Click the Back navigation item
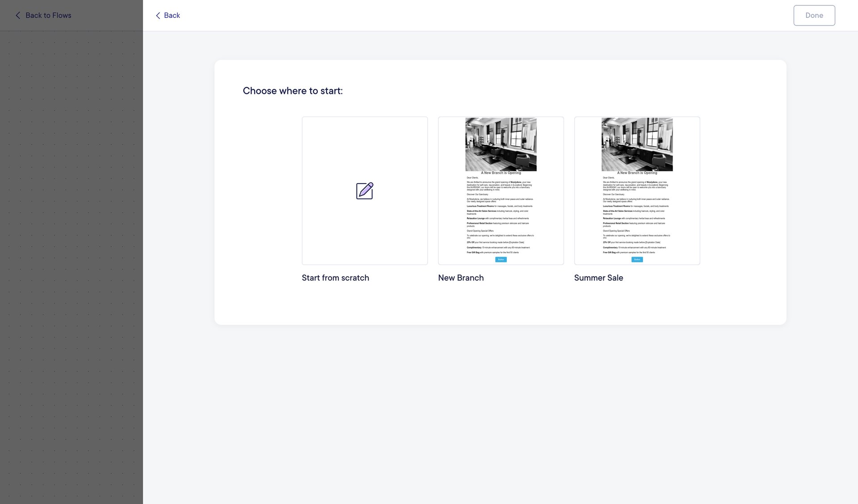 171,15
